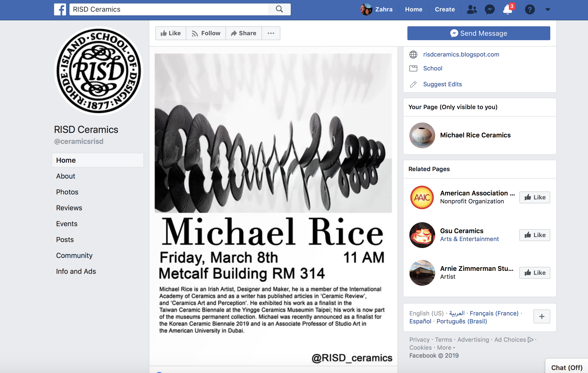Click the pencil Suggest Edits icon
The image size is (588, 373).
click(x=413, y=84)
